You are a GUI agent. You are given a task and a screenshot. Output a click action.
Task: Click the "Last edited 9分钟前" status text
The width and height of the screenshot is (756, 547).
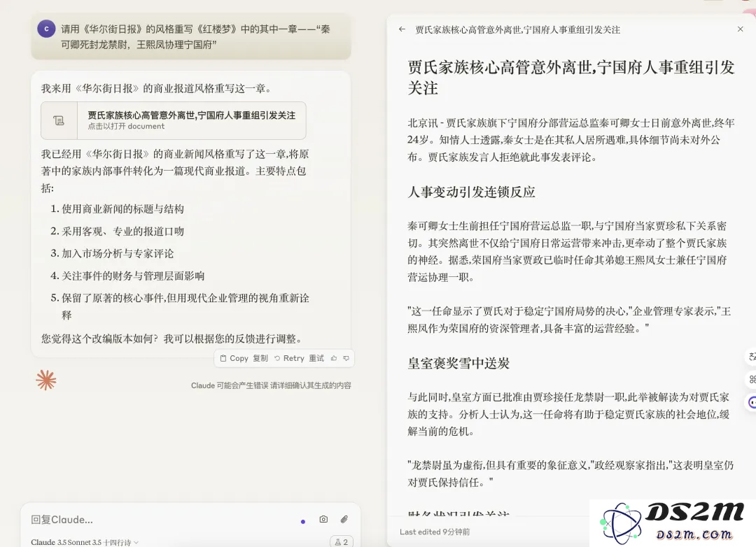pos(435,532)
